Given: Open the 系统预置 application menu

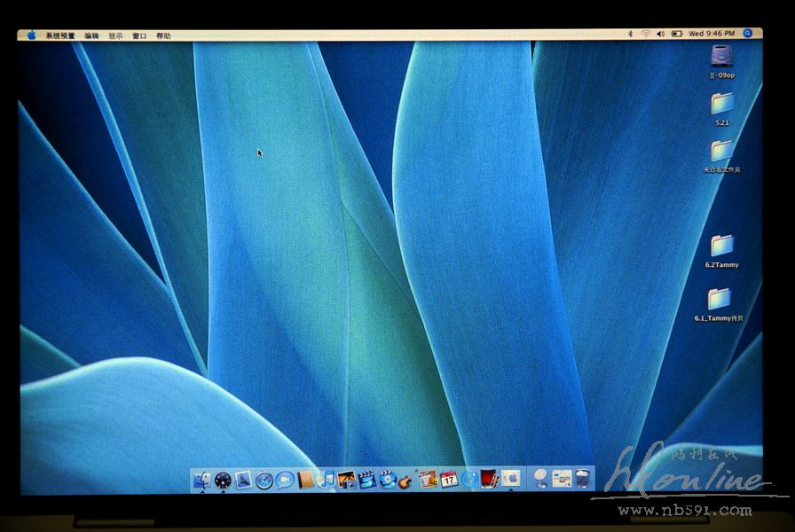Looking at the screenshot, I should (x=60, y=35).
